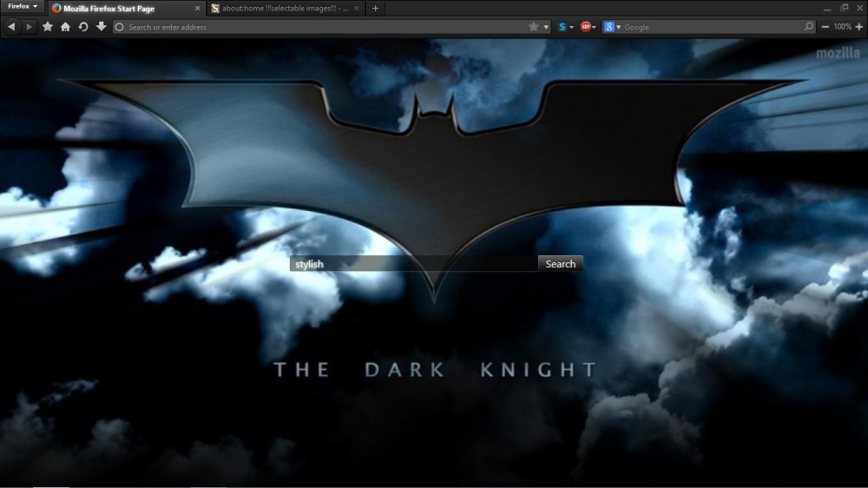Open the search engine selector dropdown
This screenshot has width=868, height=488.
[x=618, y=27]
